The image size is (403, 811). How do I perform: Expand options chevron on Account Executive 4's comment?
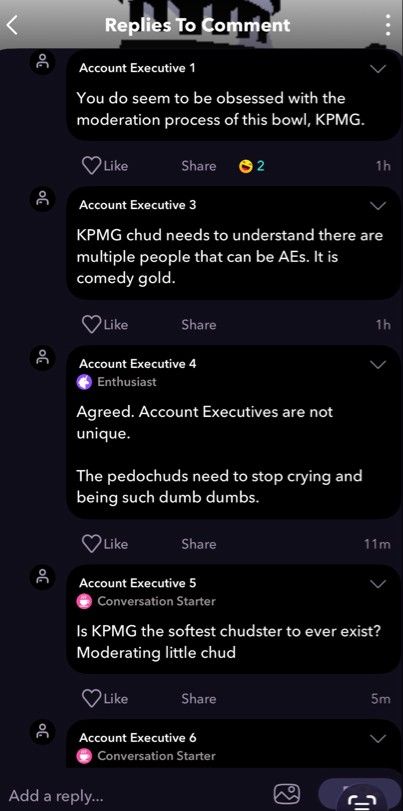tap(379, 365)
